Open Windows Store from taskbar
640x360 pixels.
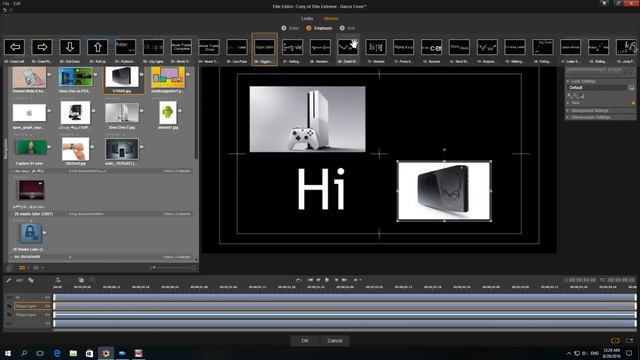point(89,353)
